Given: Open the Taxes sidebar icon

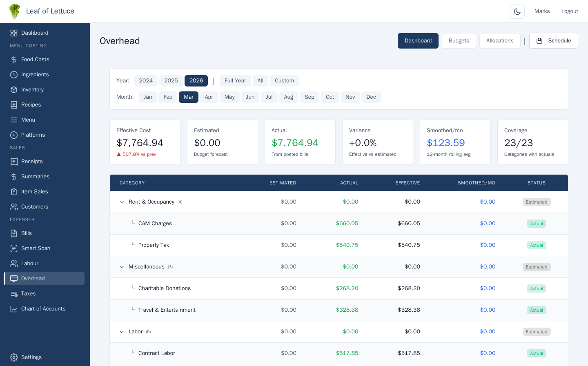Looking at the screenshot, I should pos(14,294).
